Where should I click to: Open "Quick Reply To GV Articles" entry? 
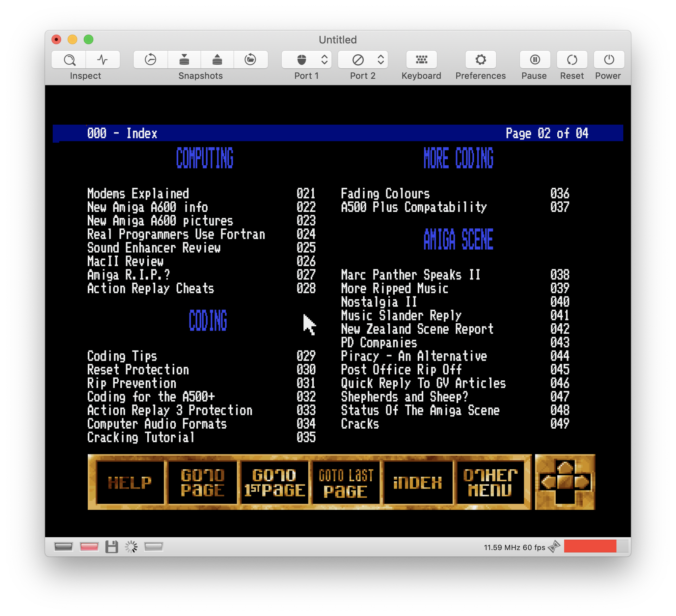click(x=423, y=383)
